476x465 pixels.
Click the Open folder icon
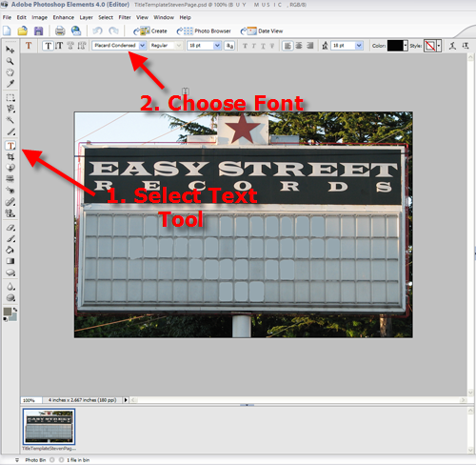pos(23,30)
